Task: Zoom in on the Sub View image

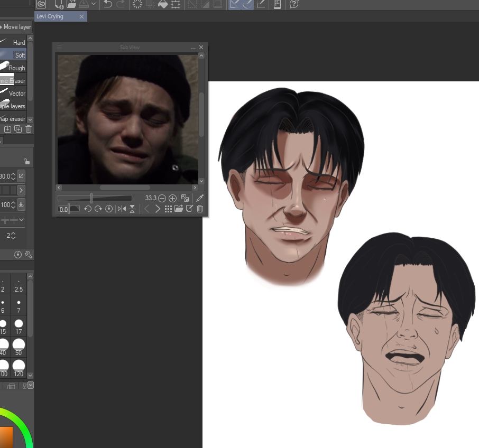Action: (x=172, y=198)
